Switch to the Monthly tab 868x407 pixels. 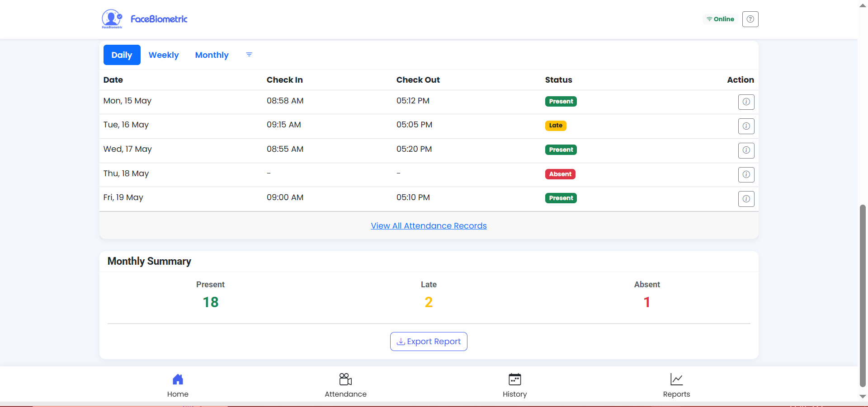(x=212, y=55)
